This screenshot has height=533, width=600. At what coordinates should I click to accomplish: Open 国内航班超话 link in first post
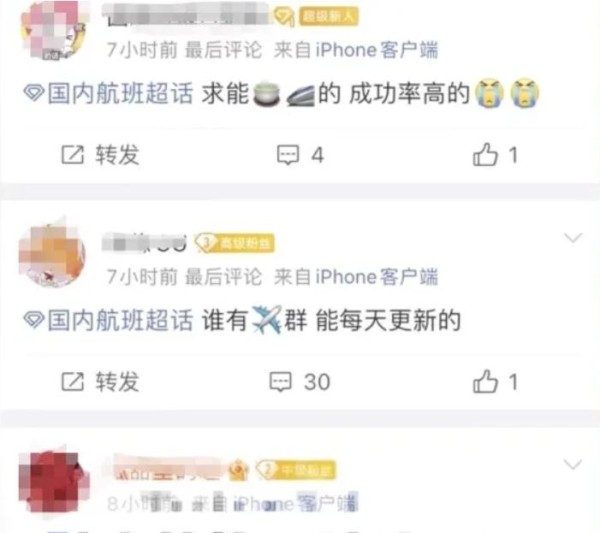click(120, 93)
